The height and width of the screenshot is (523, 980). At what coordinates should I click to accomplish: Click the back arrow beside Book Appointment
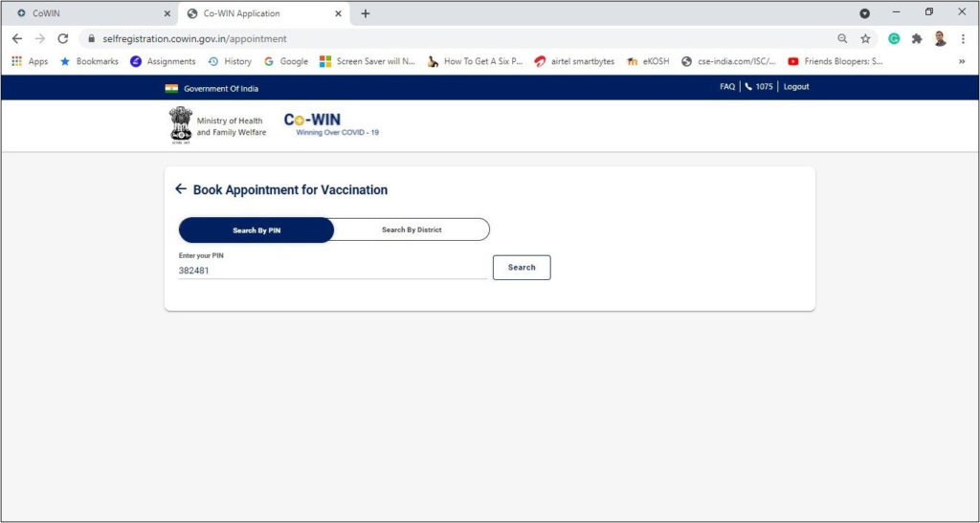(181, 189)
